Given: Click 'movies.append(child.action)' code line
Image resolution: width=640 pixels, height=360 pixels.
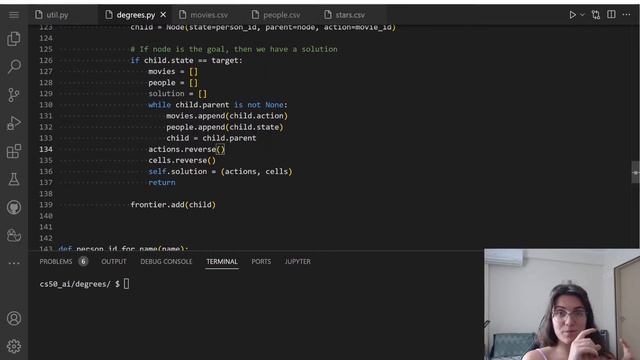Looking at the screenshot, I should (227, 116).
